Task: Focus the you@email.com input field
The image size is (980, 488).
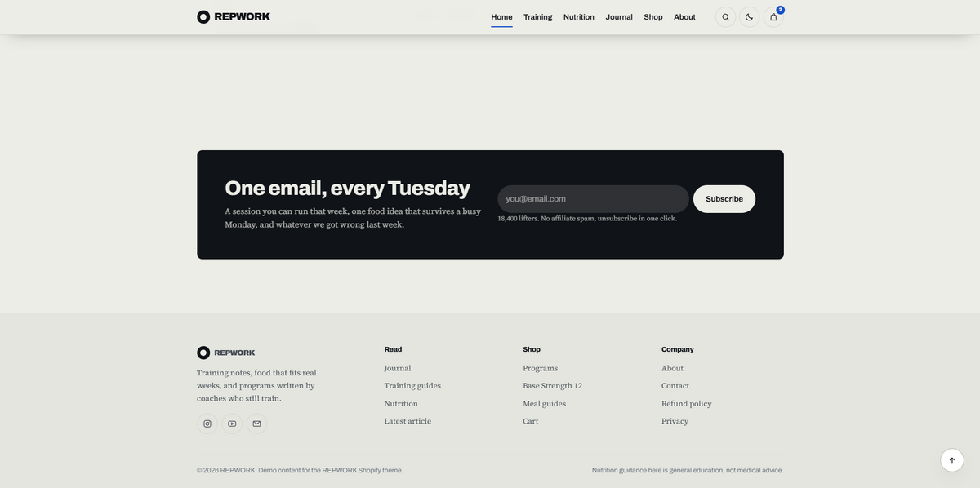Action: (x=594, y=199)
